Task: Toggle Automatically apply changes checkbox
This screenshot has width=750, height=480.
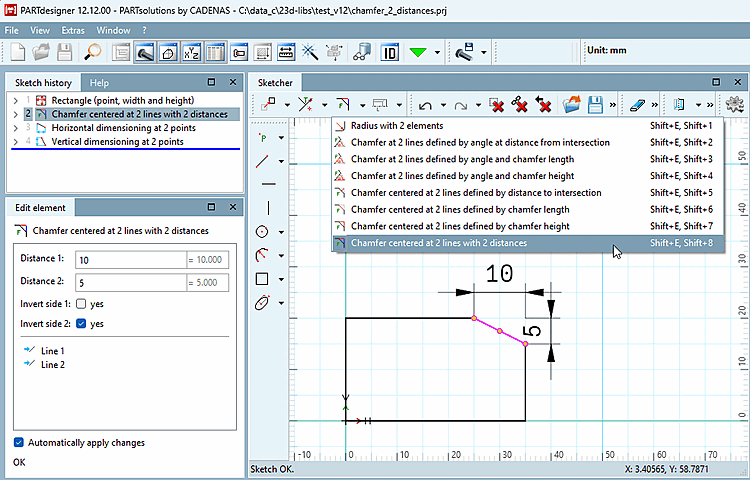Action: [19, 442]
